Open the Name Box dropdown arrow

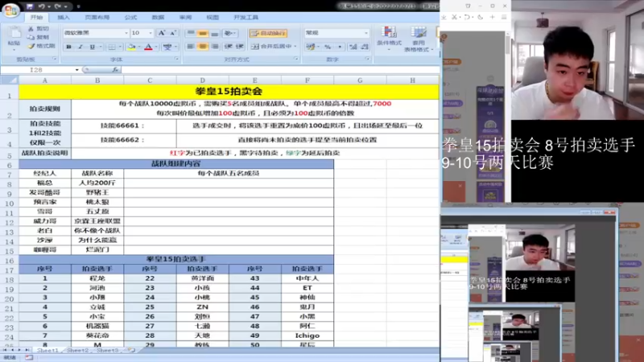[x=76, y=70]
